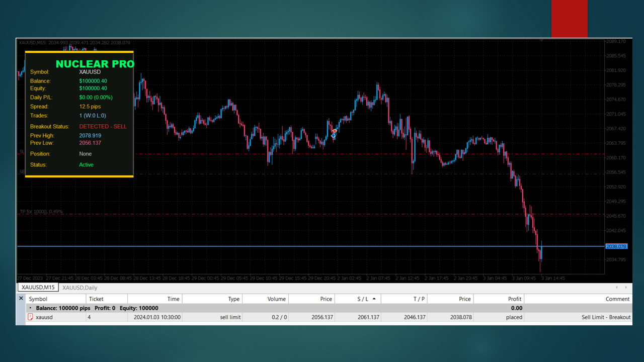
Task: Click the 'sell limit' order type cell
Action: tap(230, 317)
